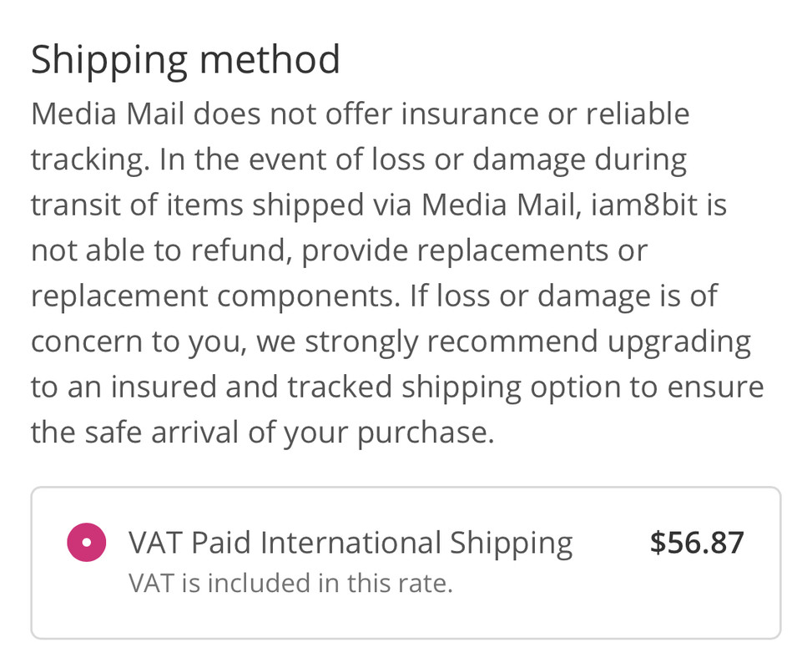Click 'Media Mail does not offer insurance' line
This screenshot has height=668, width=812.
[361, 114]
